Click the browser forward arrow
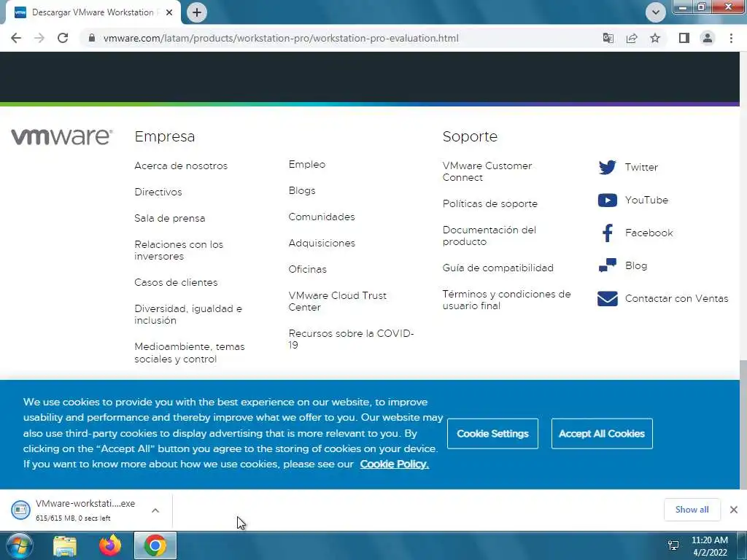Viewport: 747px width, 560px height. coord(39,38)
